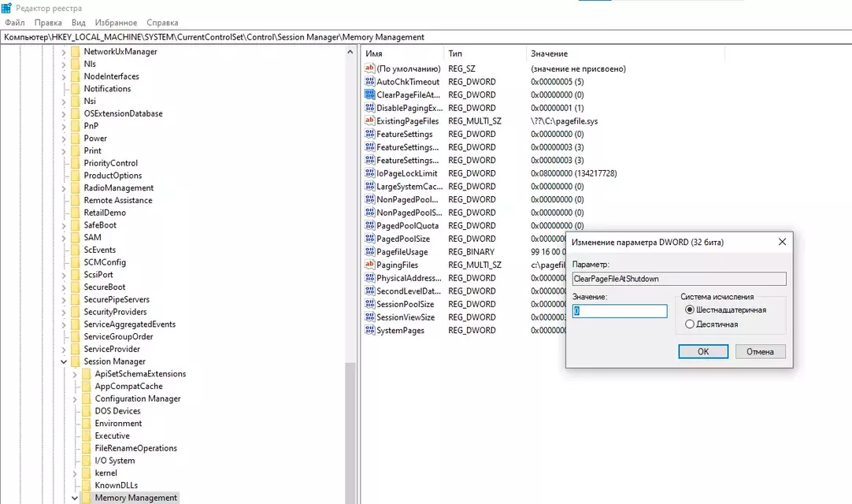Open the Избранное menu
Viewport: 852px width, 504px height.
click(116, 23)
